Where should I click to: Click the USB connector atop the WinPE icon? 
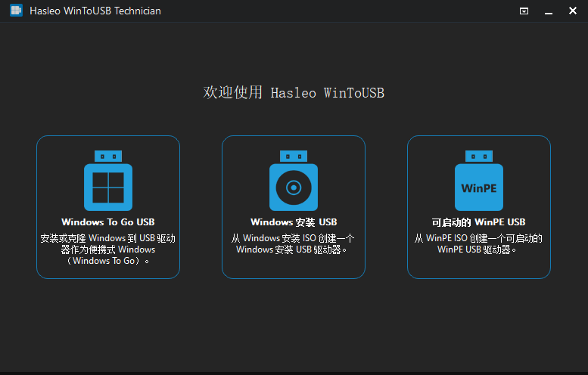click(479, 156)
